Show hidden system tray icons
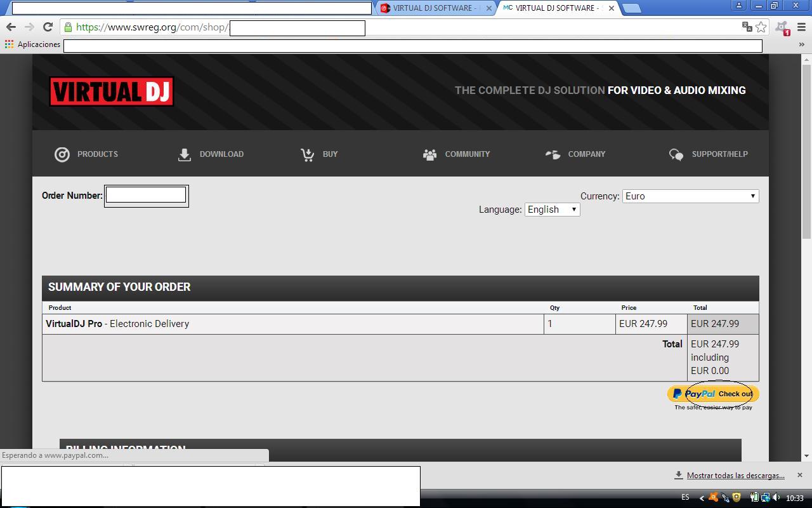This screenshot has width=812, height=508. (x=702, y=498)
